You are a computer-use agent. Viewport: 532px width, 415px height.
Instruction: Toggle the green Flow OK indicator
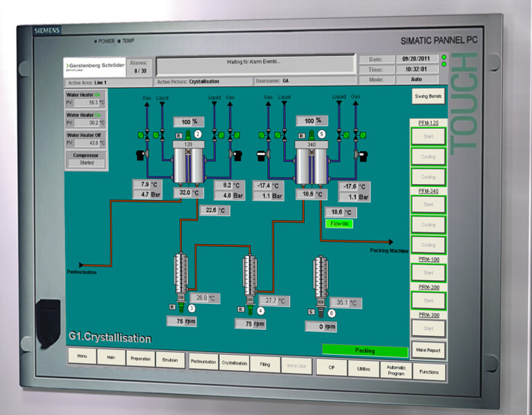342,224
